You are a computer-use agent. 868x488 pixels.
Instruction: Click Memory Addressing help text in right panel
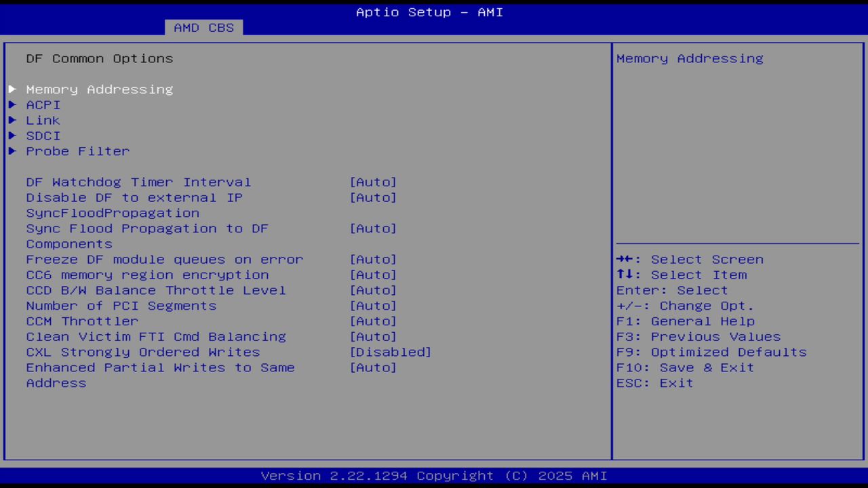[690, 59]
